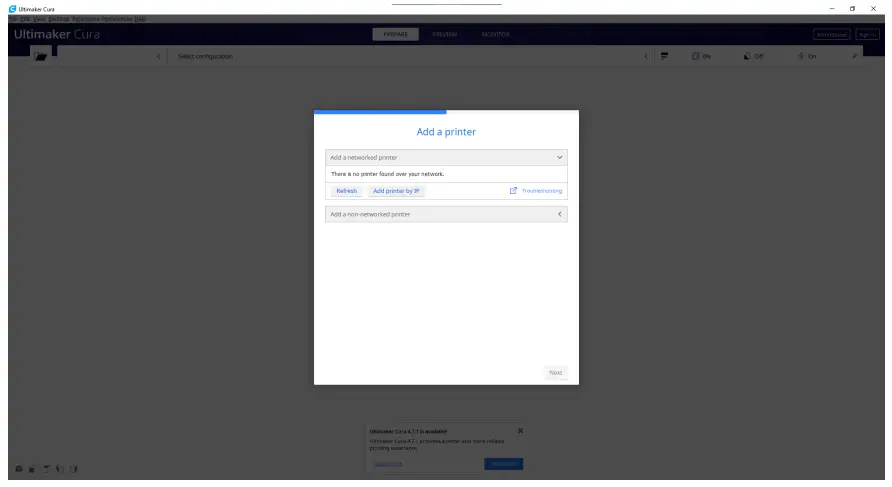
Task: Click the Download button in update notification
Action: [503, 464]
